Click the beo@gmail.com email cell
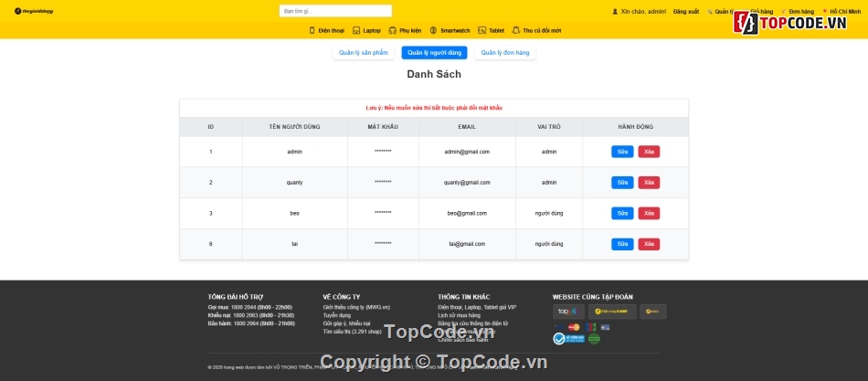This screenshot has width=868, height=381. pos(467,213)
